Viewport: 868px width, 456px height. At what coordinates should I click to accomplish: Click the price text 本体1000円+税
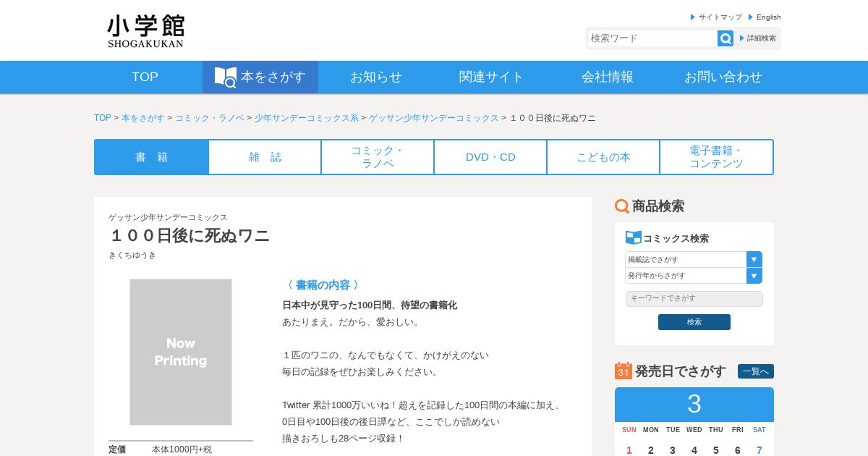pos(182,449)
